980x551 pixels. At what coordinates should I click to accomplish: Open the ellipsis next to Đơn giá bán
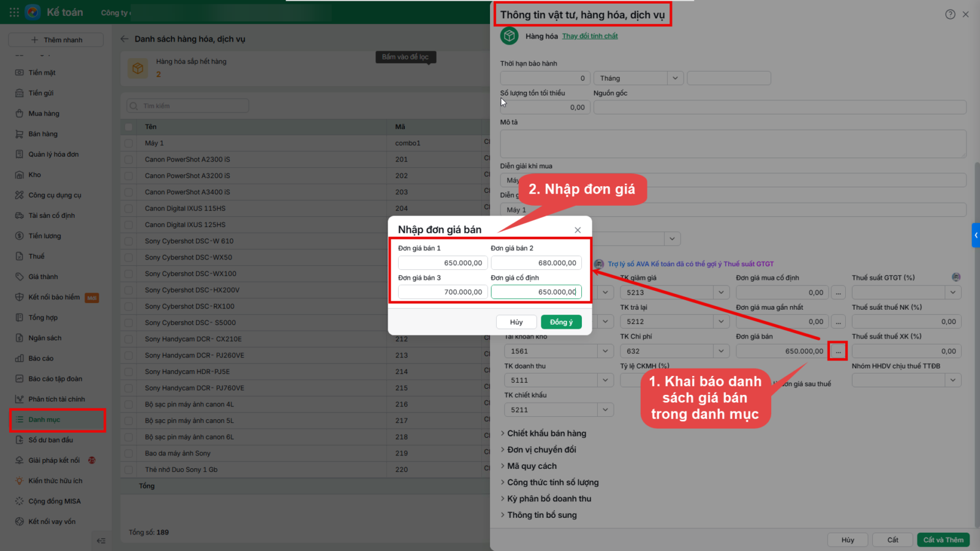tap(838, 351)
